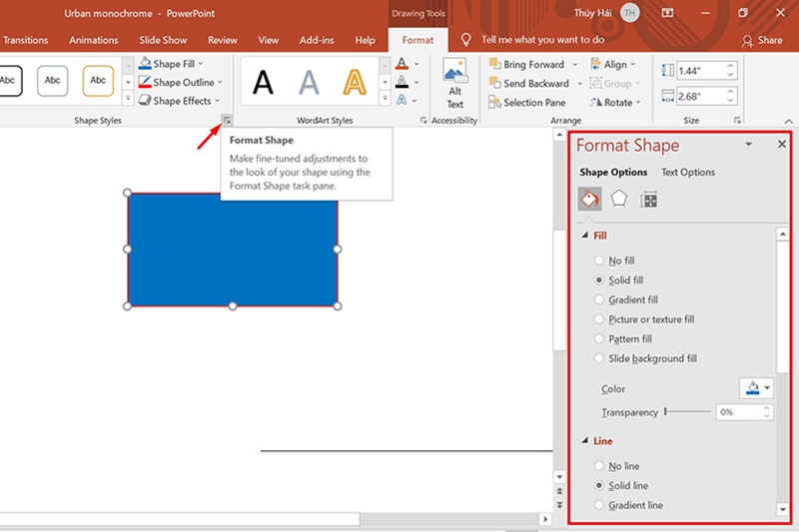Open the Selection Pane
The image size is (799, 532).
click(x=527, y=102)
